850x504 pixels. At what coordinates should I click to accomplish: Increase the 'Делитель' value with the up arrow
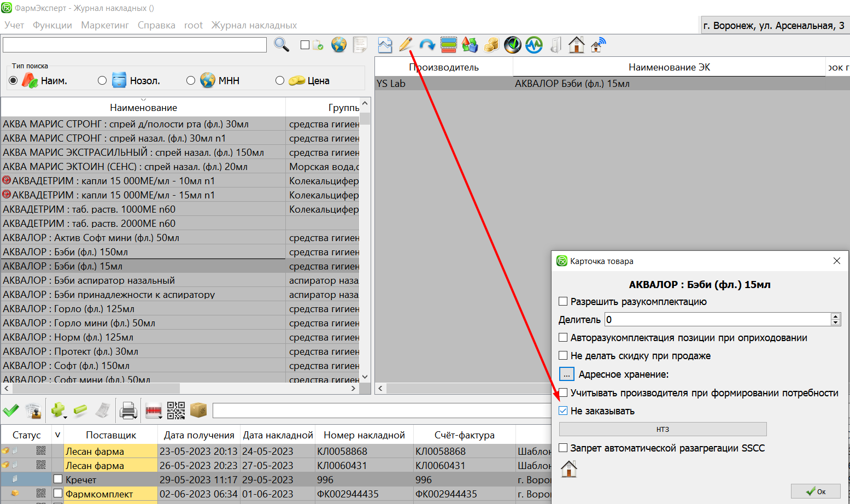click(x=835, y=317)
